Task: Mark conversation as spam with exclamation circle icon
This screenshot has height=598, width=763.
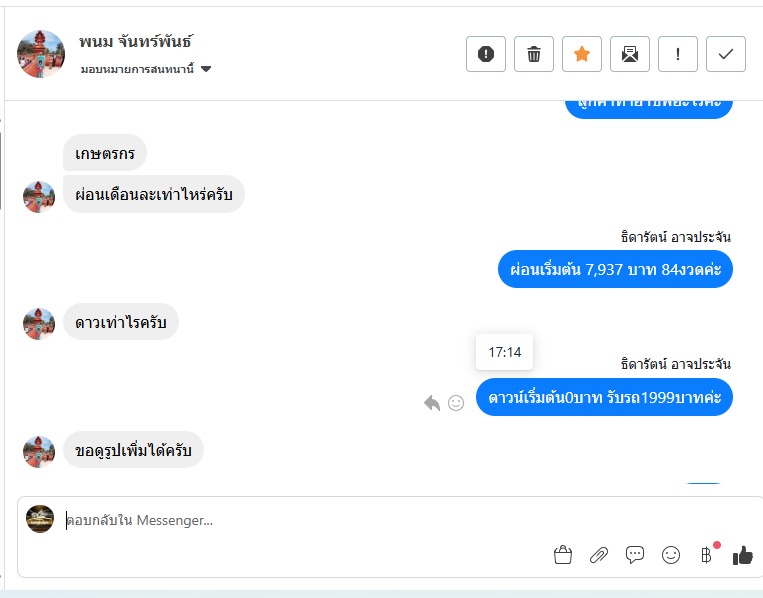Action: point(486,54)
